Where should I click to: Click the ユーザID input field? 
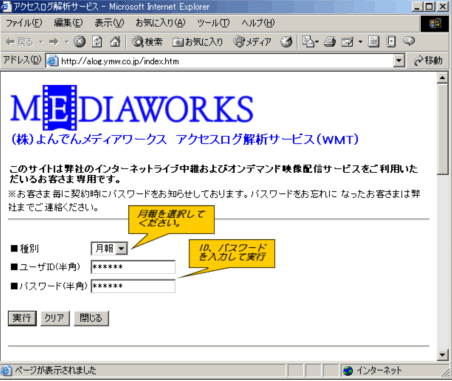(133, 267)
